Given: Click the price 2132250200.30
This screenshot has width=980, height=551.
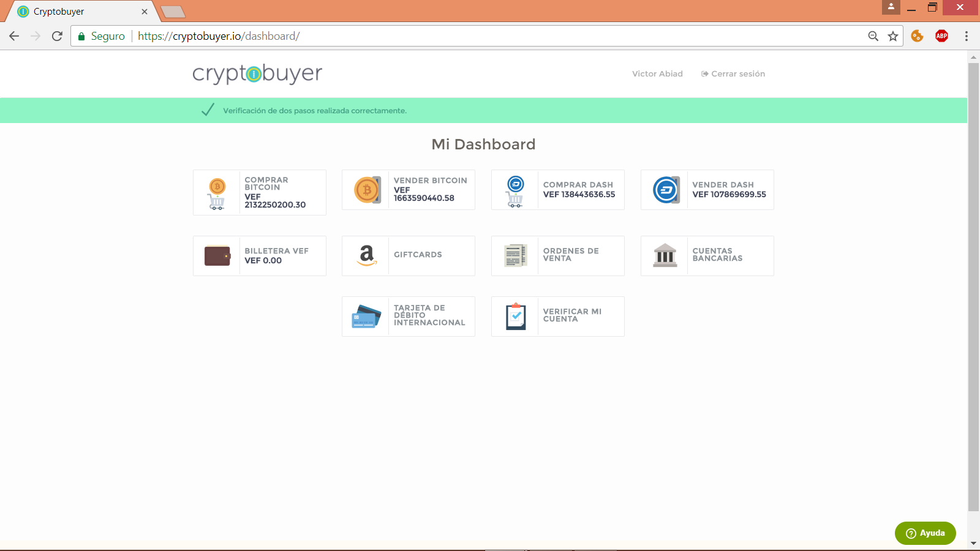Looking at the screenshot, I should click(275, 205).
